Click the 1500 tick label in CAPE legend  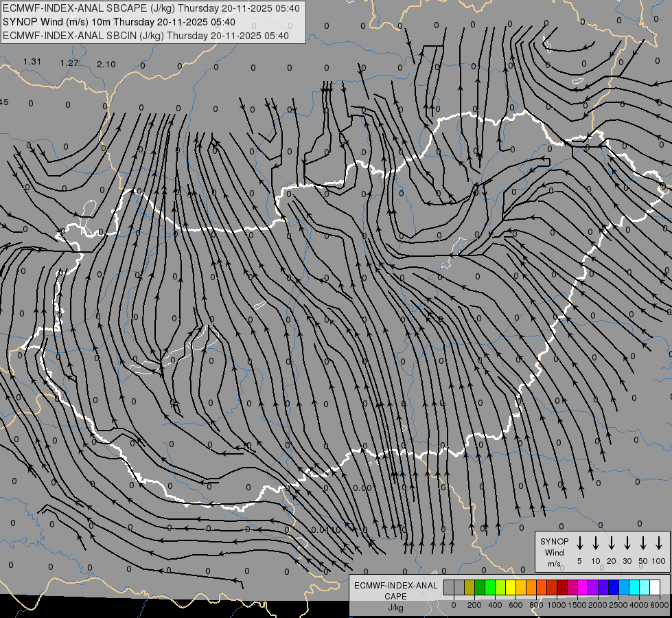(x=577, y=605)
